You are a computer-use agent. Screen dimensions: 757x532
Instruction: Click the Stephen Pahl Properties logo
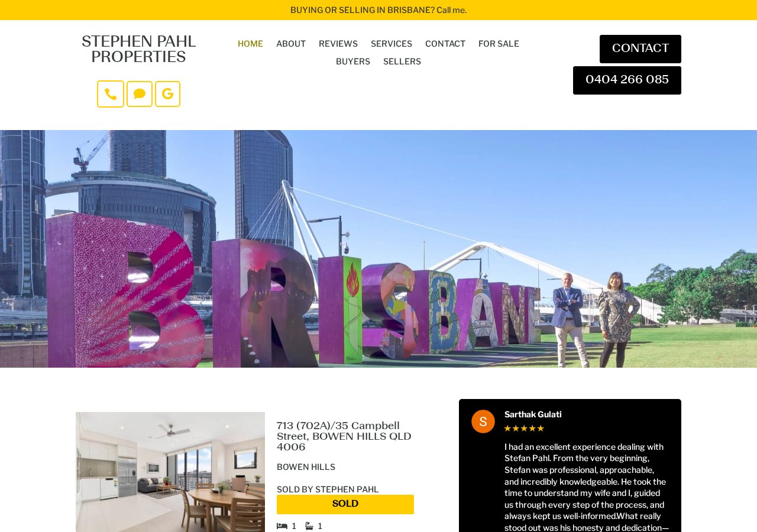[138, 50]
